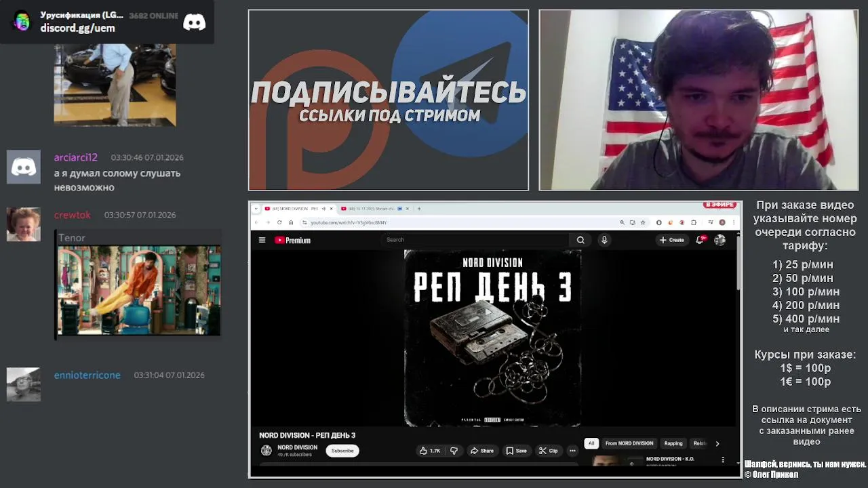Click the video title NORD DIVISION - РЕП ДЕНЬ 3

307,435
